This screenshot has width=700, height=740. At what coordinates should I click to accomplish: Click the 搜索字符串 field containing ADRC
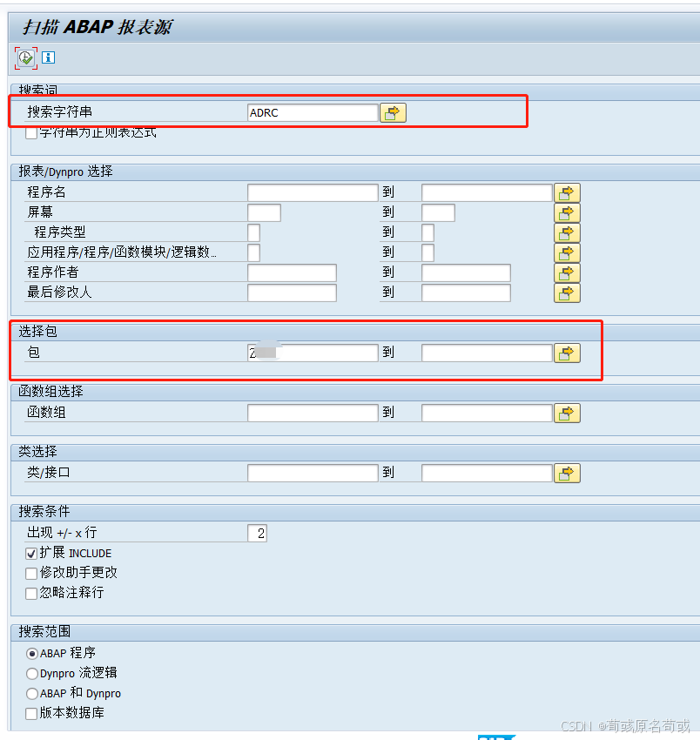pyautogui.click(x=313, y=113)
